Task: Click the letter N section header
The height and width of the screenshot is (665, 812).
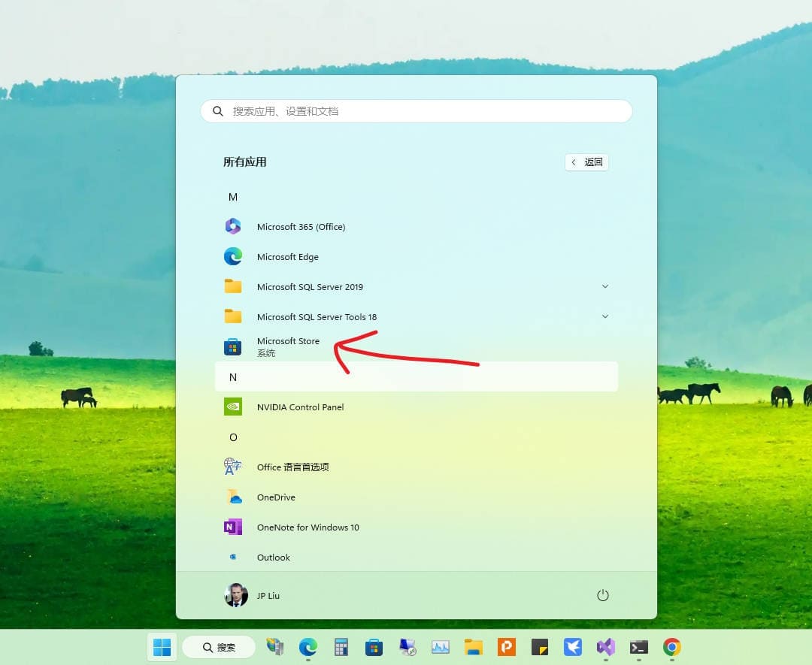Action: 233,377
